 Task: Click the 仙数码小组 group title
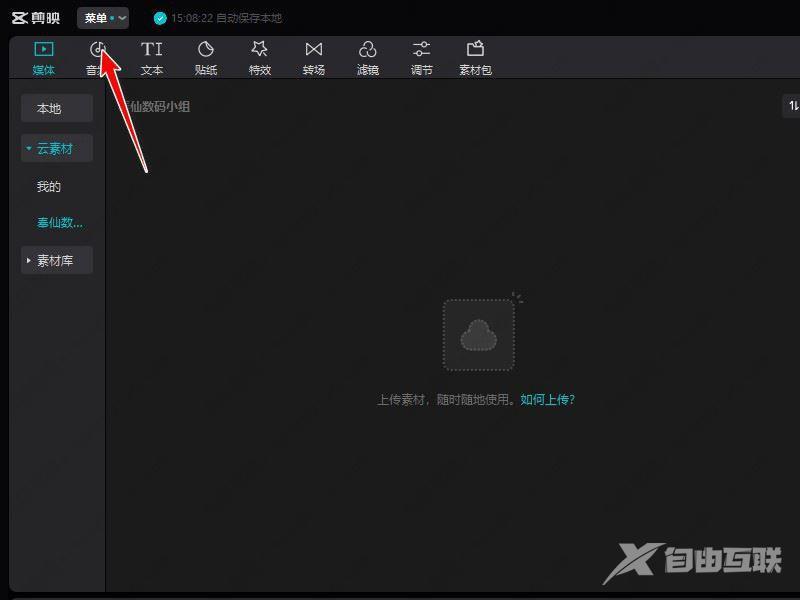pos(156,107)
